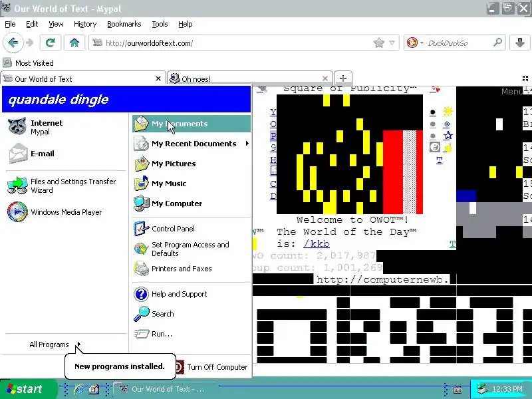
Task: Open My Documents folder
Action: [x=192, y=124]
